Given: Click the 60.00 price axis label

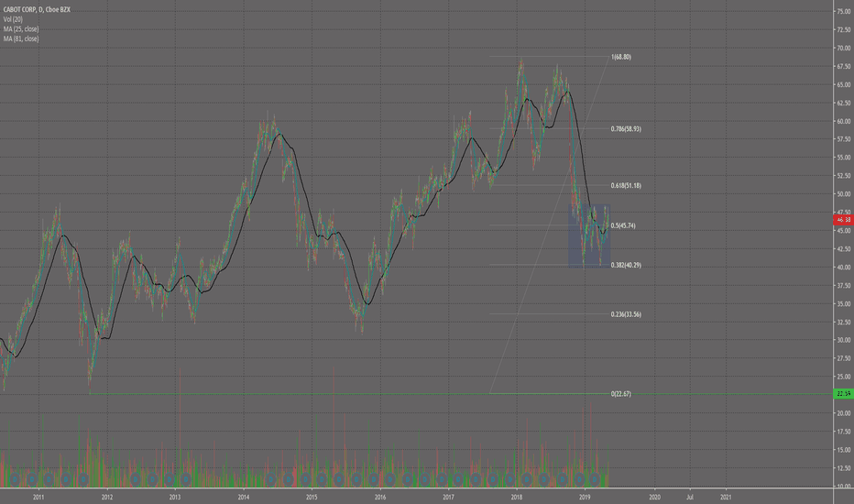Looking at the screenshot, I should tap(844, 121).
